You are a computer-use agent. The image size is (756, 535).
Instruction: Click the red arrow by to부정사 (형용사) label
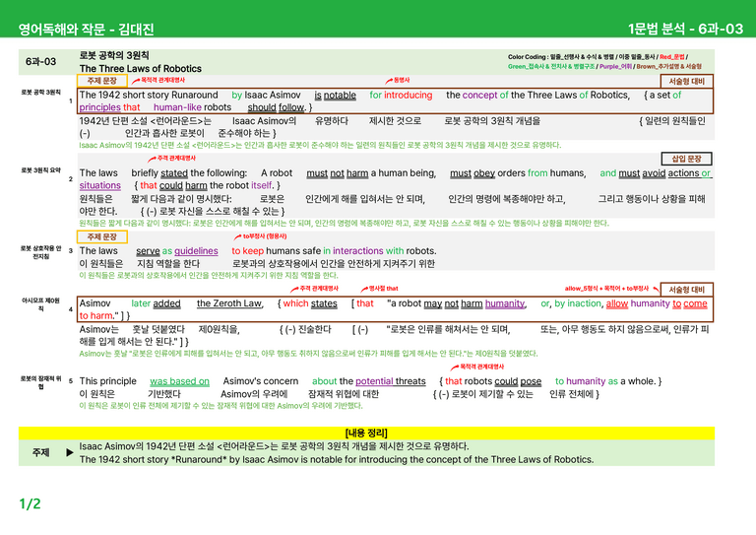237,236
